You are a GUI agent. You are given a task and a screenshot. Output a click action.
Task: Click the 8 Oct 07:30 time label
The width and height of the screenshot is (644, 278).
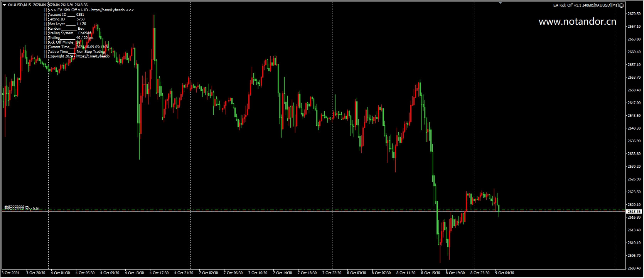(x=381, y=273)
